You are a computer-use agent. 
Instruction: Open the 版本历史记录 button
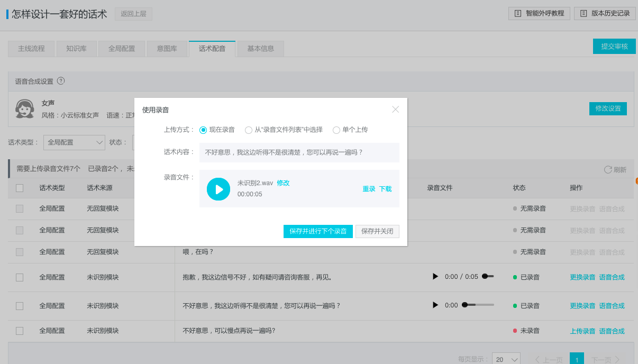tap(605, 13)
